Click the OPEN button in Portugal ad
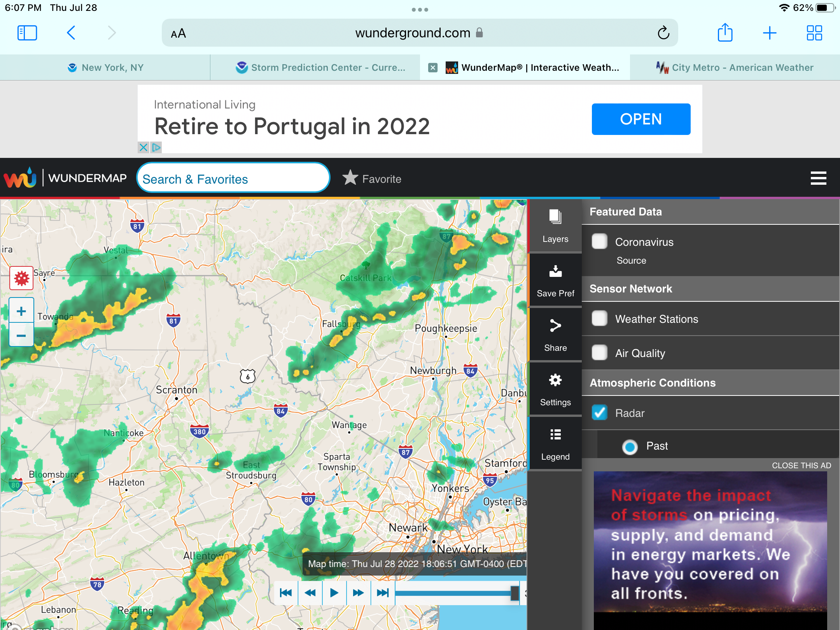The height and width of the screenshot is (630, 840). [641, 119]
